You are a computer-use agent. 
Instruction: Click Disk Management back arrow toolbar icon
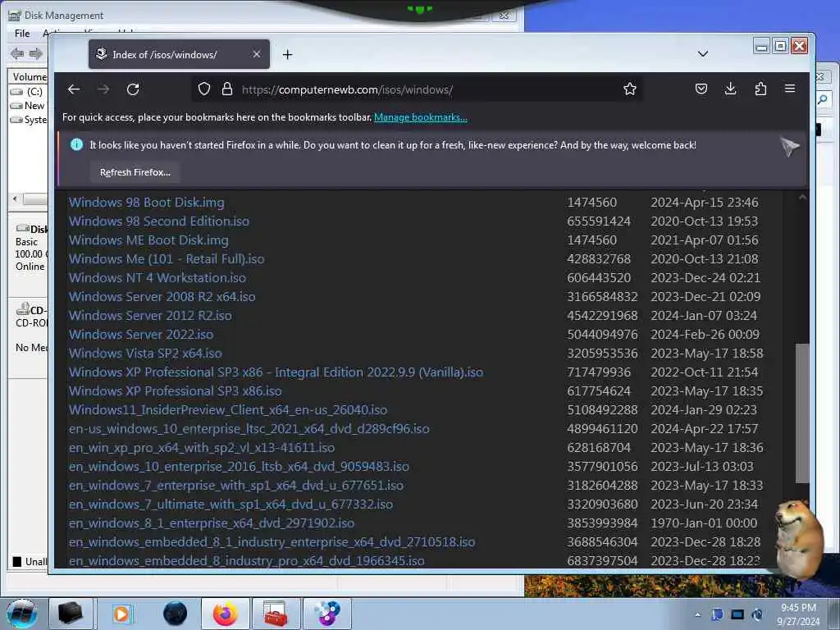click(x=17, y=53)
